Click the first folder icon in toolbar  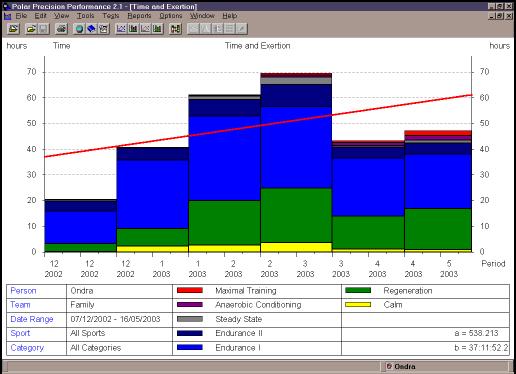coord(13,29)
